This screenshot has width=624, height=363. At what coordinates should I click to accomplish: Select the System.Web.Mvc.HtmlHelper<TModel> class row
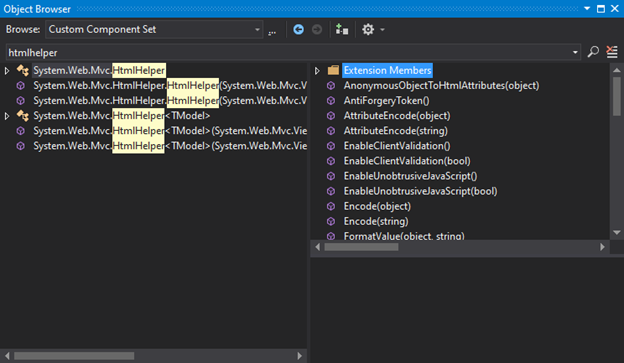[121, 116]
